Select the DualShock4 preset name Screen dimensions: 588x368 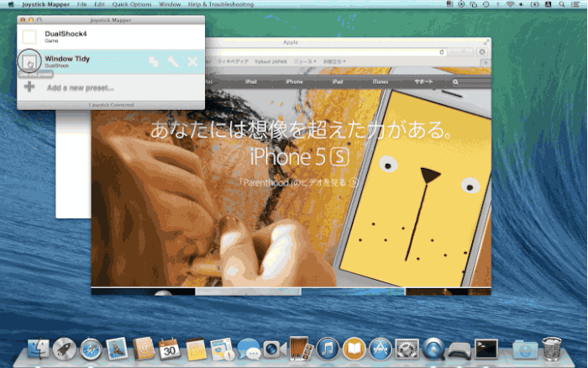pyautogui.click(x=66, y=34)
